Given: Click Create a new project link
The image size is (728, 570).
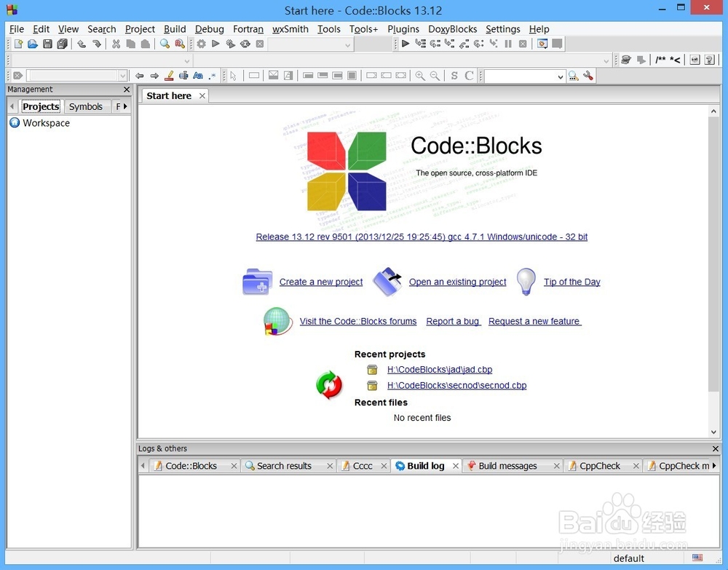Looking at the screenshot, I should pyautogui.click(x=321, y=282).
